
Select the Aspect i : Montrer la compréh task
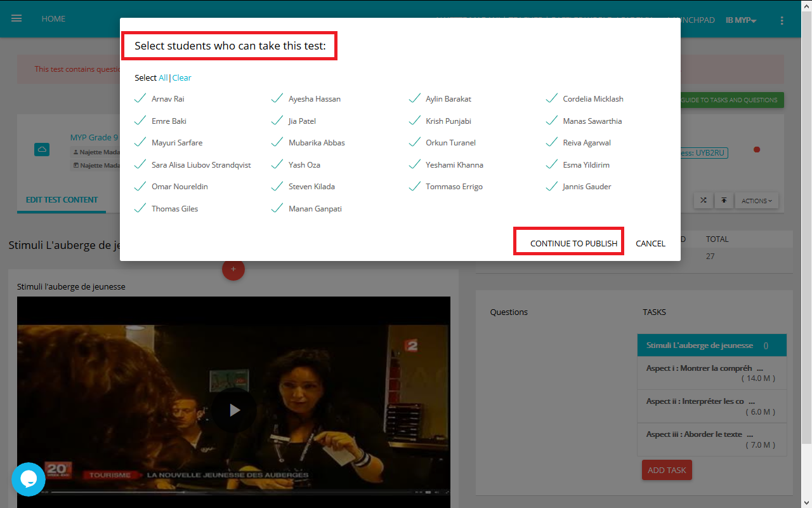point(712,373)
